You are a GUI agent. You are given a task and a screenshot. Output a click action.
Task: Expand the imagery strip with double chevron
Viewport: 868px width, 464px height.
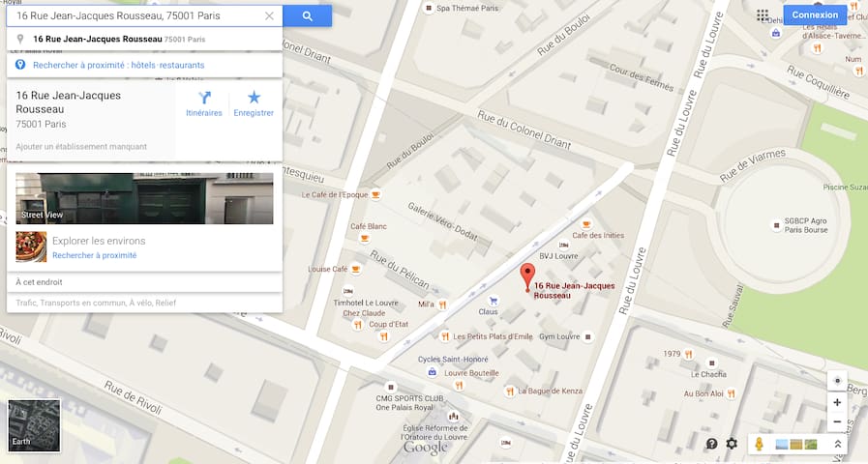[838, 444]
